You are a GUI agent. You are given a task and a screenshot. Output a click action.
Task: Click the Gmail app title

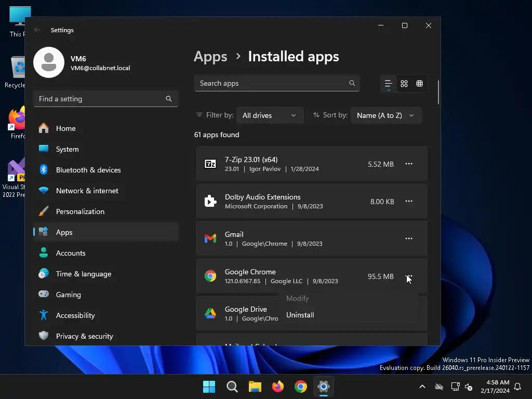click(234, 234)
